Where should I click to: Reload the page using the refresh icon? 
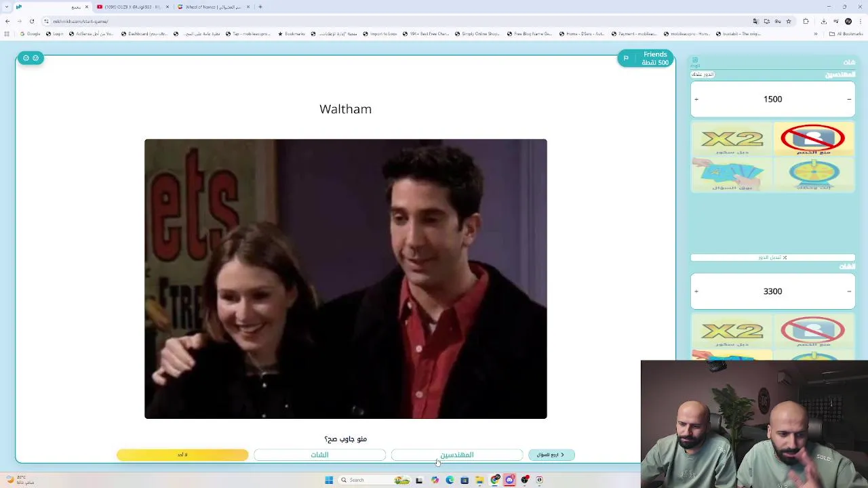coord(32,21)
